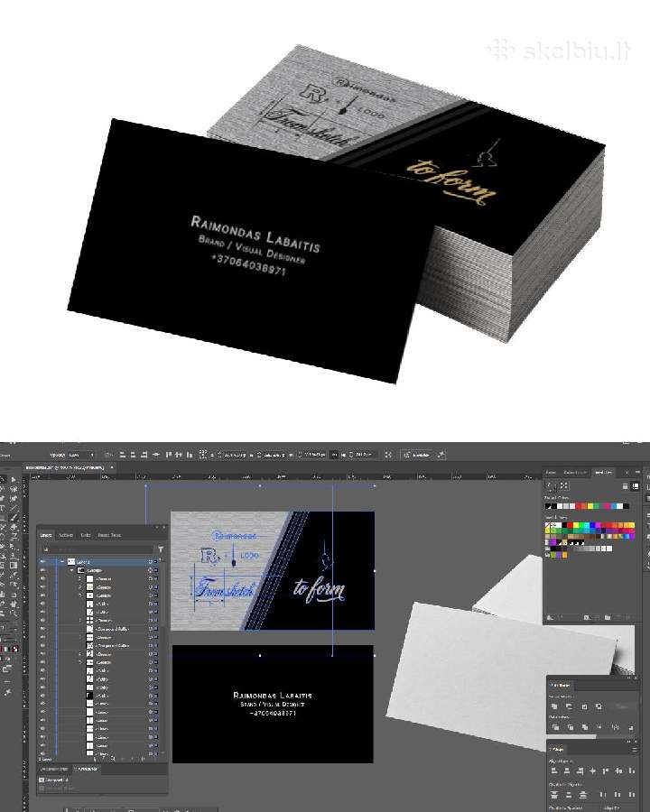Click the Layers panel search field

click(97, 549)
